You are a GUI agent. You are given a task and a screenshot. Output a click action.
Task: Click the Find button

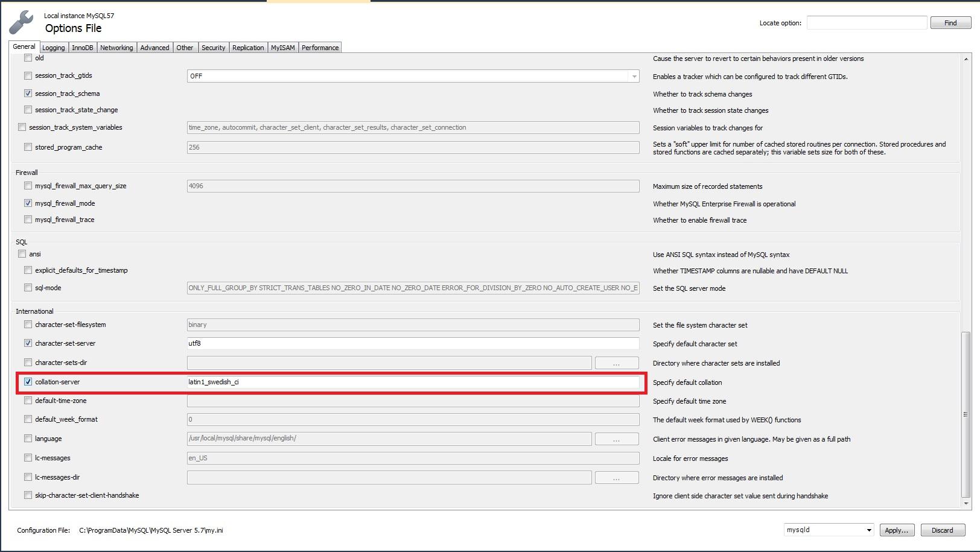point(950,22)
